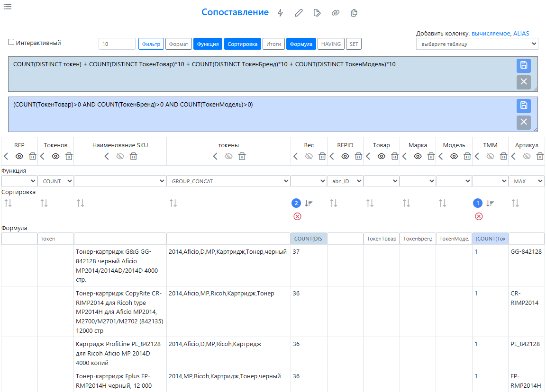
Task: Click the copy icon in header
Action: (x=354, y=13)
